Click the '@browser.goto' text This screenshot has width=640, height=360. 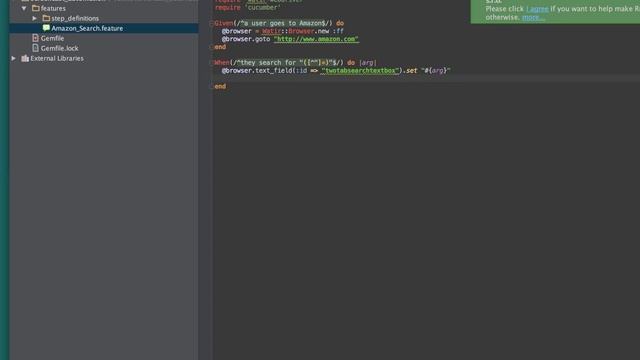point(246,39)
